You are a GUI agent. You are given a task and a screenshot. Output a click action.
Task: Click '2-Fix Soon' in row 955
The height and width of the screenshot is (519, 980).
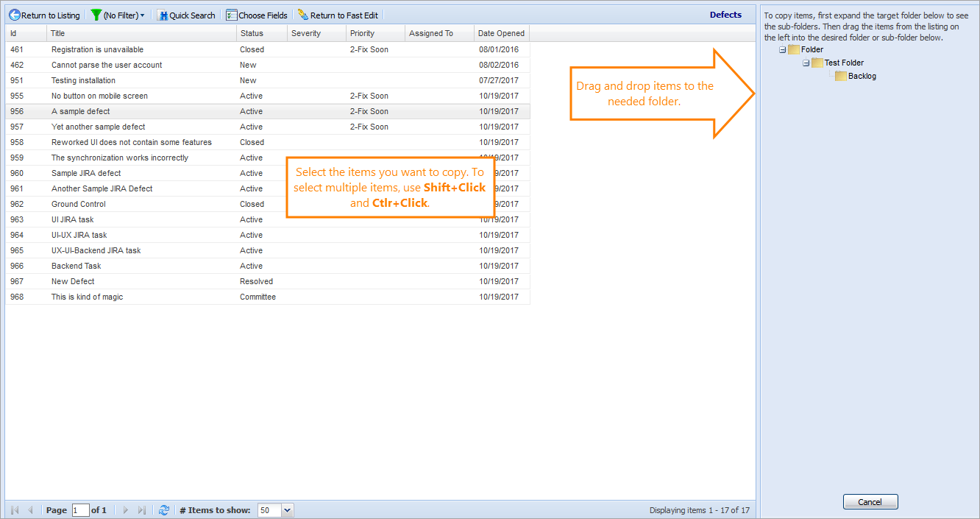pyautogui.click(x=369, y=96)
